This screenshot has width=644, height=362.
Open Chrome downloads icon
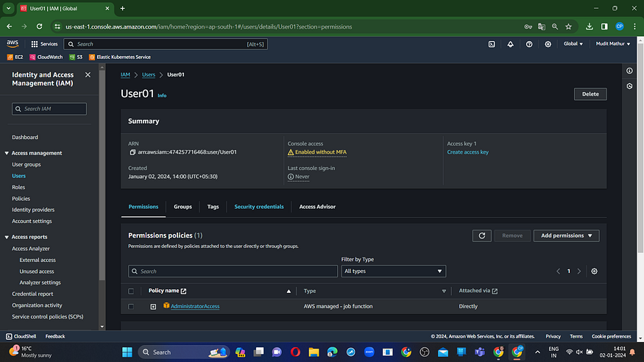590,26
